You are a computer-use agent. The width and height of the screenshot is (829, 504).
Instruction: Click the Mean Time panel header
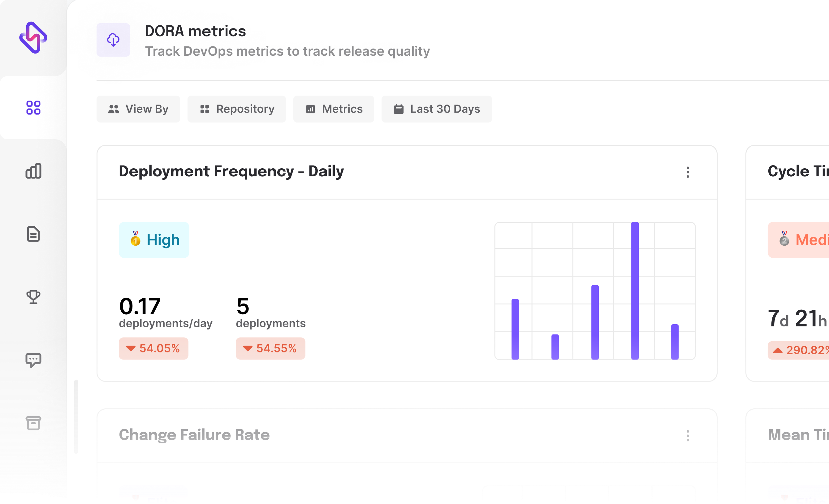(799, 434)
